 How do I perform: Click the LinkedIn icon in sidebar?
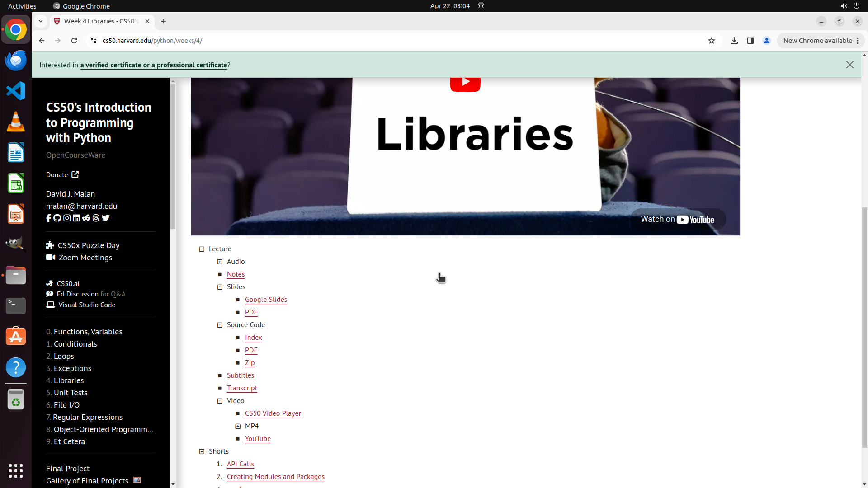[x=76, y=218]
